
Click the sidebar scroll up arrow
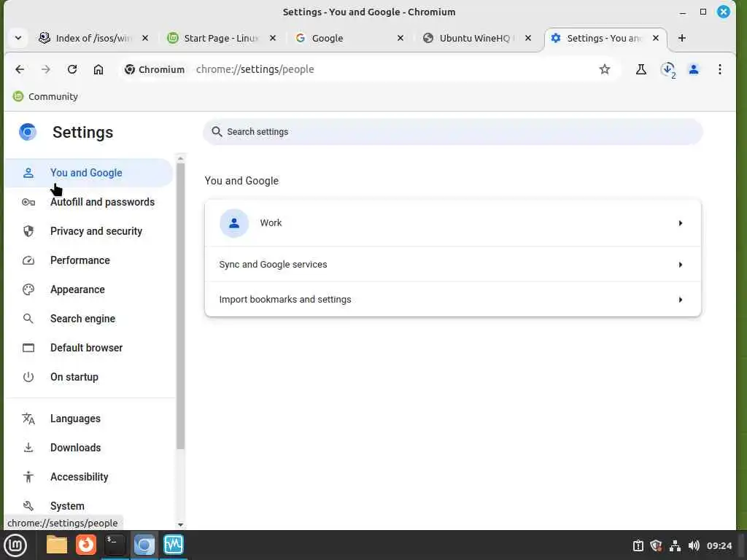[x=180, y=158]
